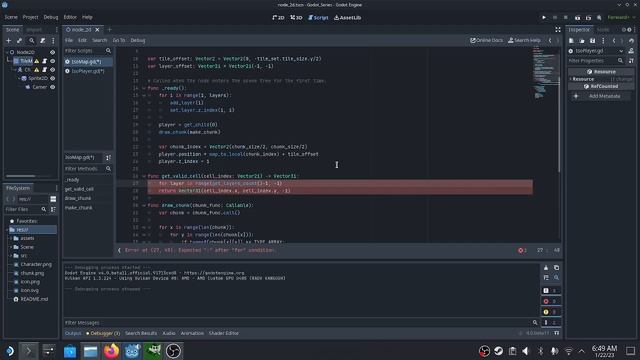
Task: Collapse the res:// folder in FileSystem
Action: click(7, 230)
